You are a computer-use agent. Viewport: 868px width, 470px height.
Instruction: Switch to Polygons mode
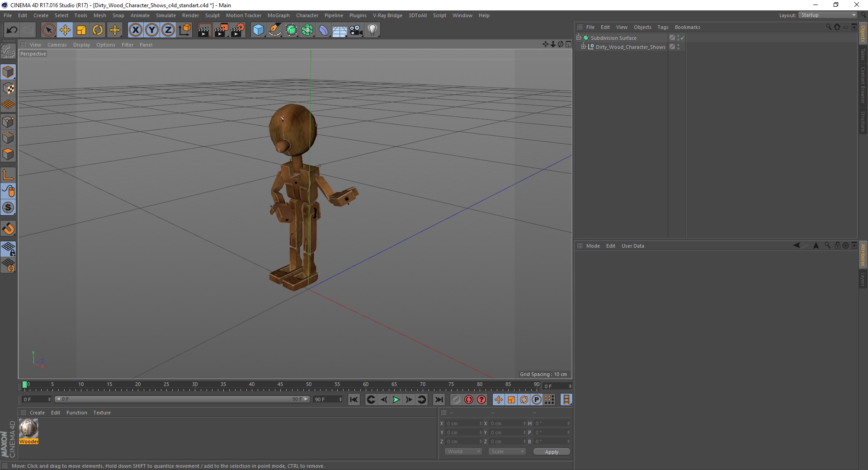[x=8, y=154]
